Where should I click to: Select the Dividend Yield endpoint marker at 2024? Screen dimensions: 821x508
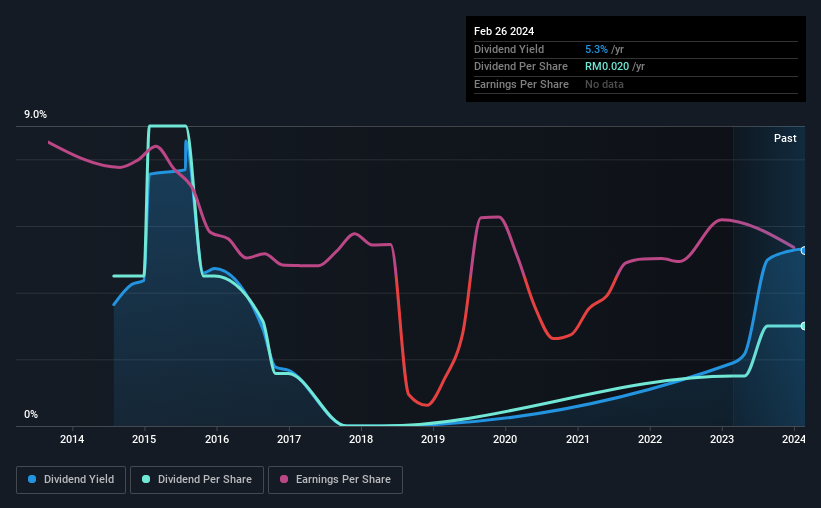tap(804, 251)
